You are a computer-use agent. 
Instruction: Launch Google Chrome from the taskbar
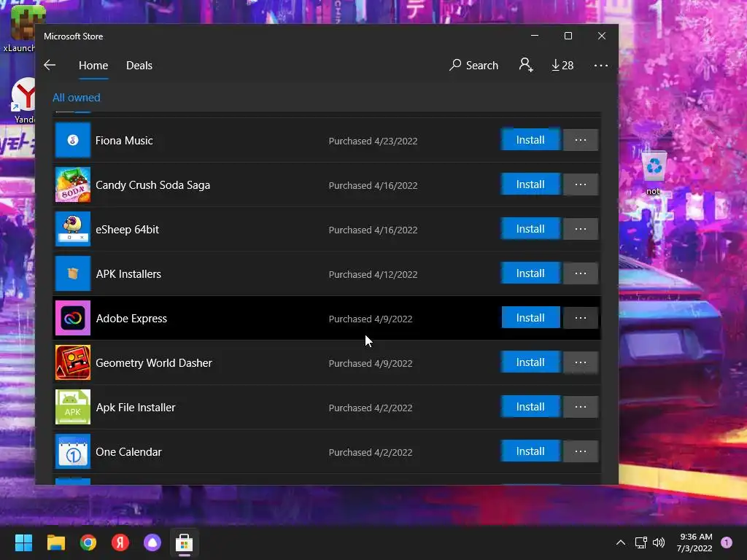click(x=88, y=542)
